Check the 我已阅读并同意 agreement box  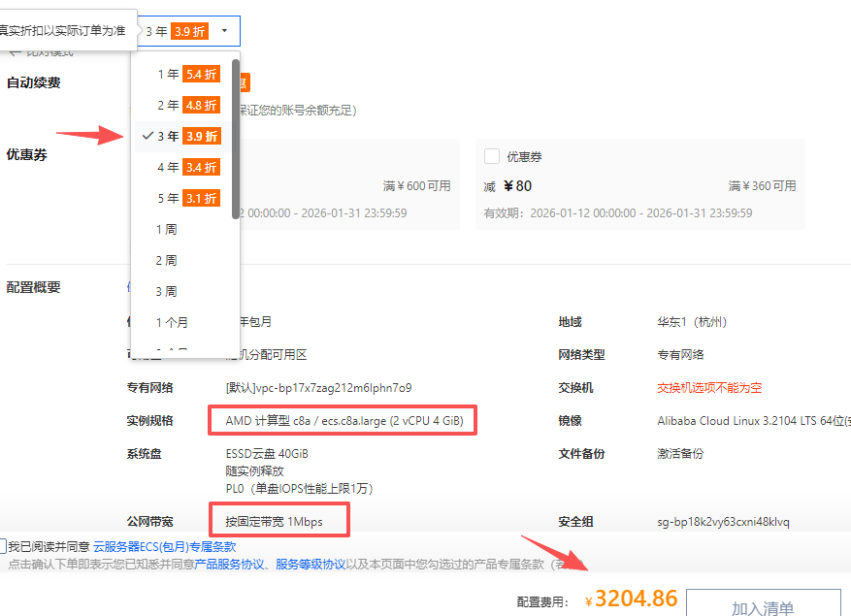coord(4,546)
